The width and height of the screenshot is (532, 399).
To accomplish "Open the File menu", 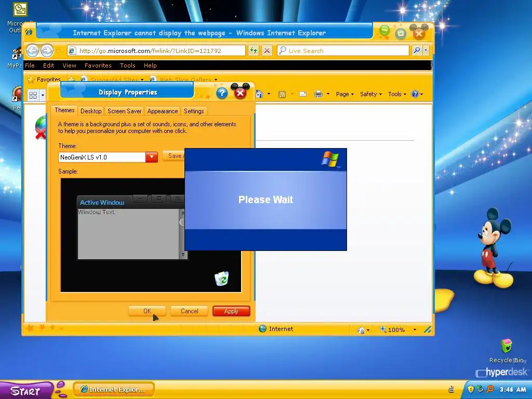I will [30, 65].
